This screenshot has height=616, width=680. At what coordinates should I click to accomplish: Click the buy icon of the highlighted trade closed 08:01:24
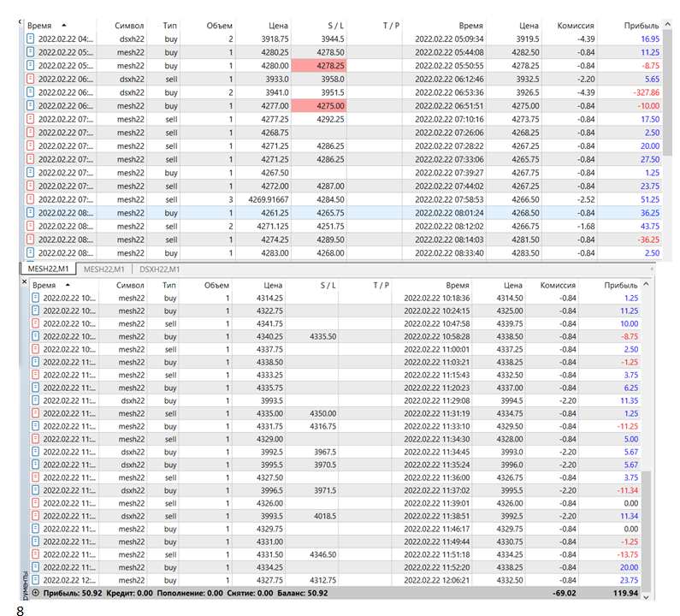[30, 212]
